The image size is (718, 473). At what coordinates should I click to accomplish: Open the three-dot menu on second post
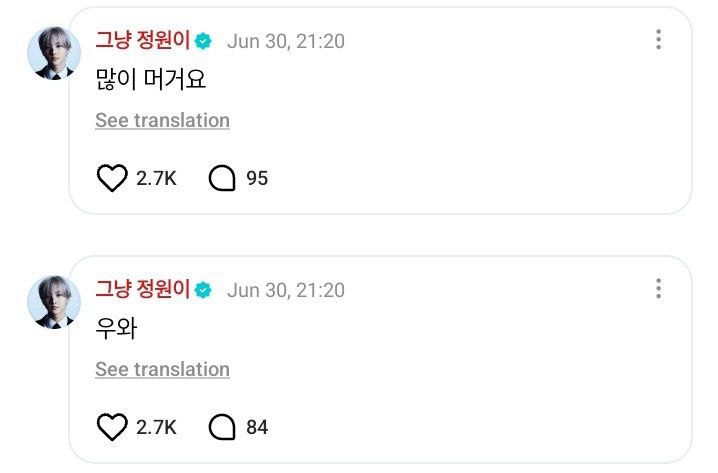(658, 288)
